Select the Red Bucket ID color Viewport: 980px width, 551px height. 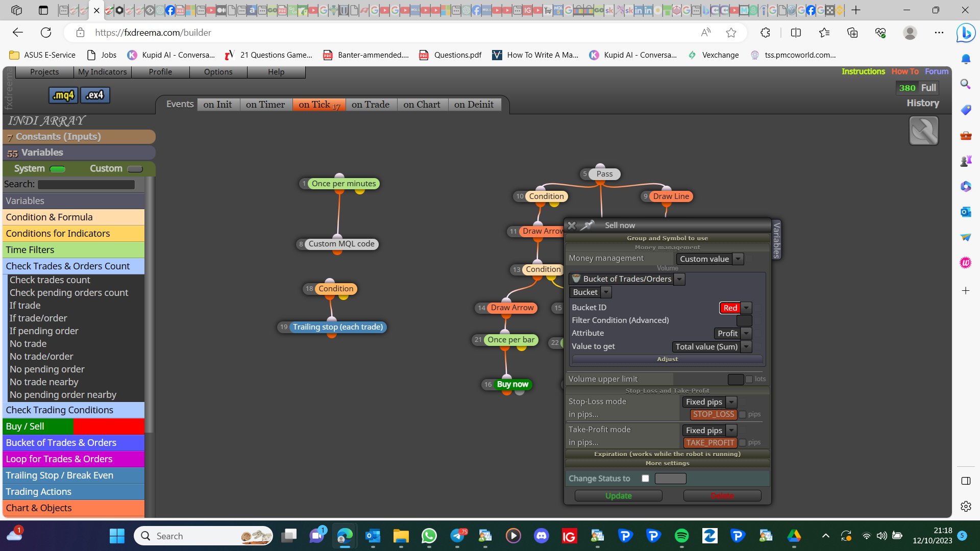(730, 308)
